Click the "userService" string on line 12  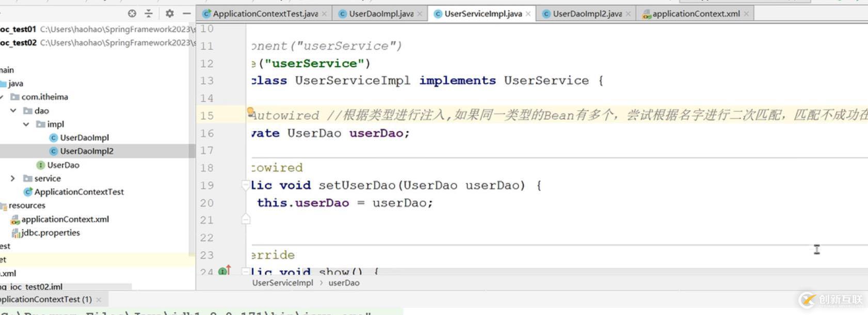tap(314, 64)
